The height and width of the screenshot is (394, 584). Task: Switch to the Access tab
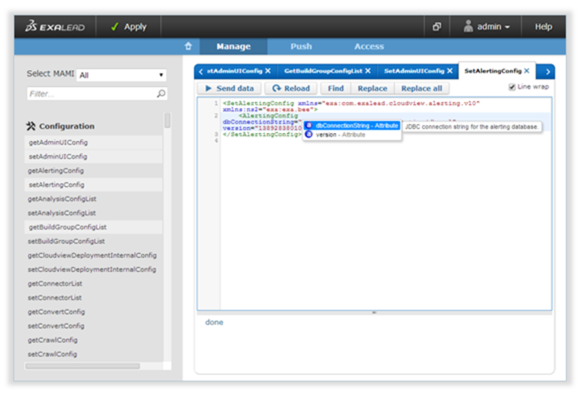(x=369, y=47)
